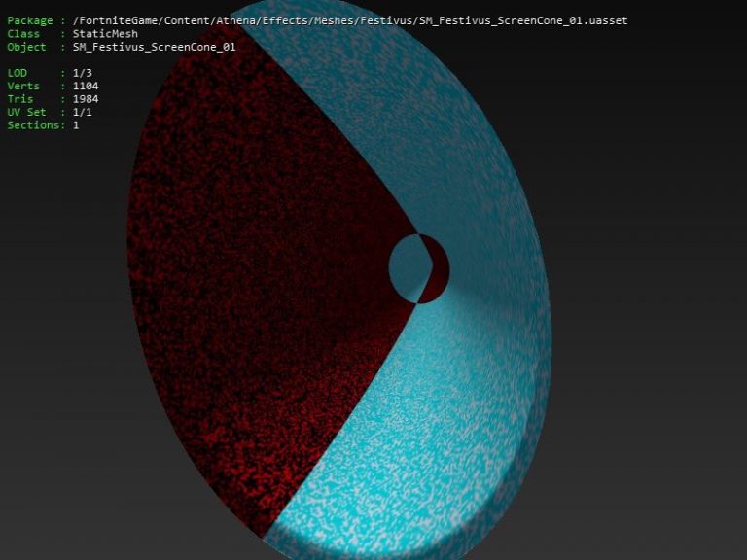This screenshot has width=747, height=560.
Task: Click the package path SM_Festivus_ScreenCone_01.uasset text
Action: pos(350,21)
